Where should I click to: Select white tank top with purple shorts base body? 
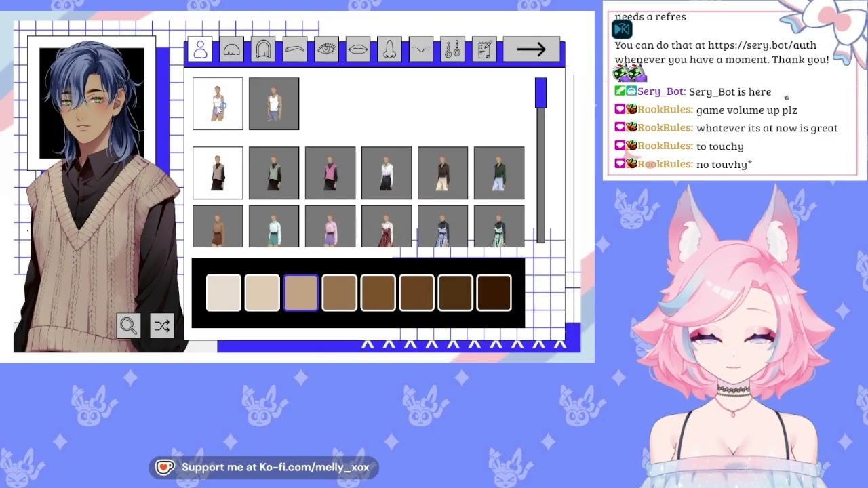[218, 104]
